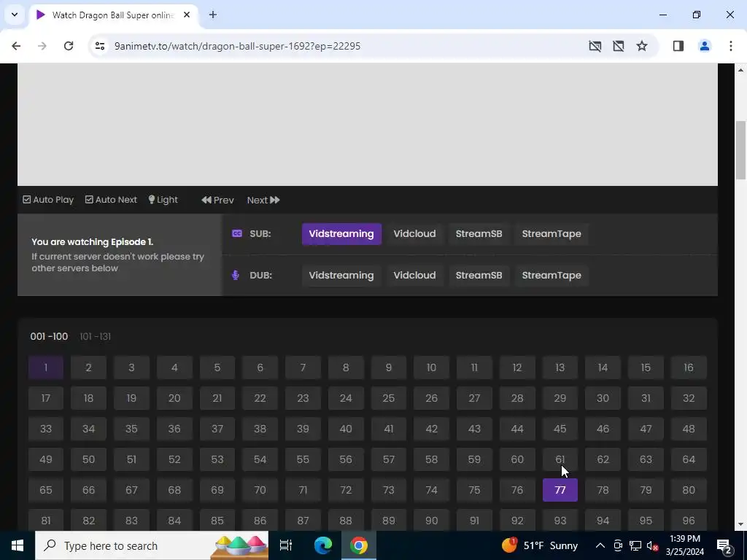
Task: Open the network tray icon
Action: pyautogui.click(x=635, y=545)
